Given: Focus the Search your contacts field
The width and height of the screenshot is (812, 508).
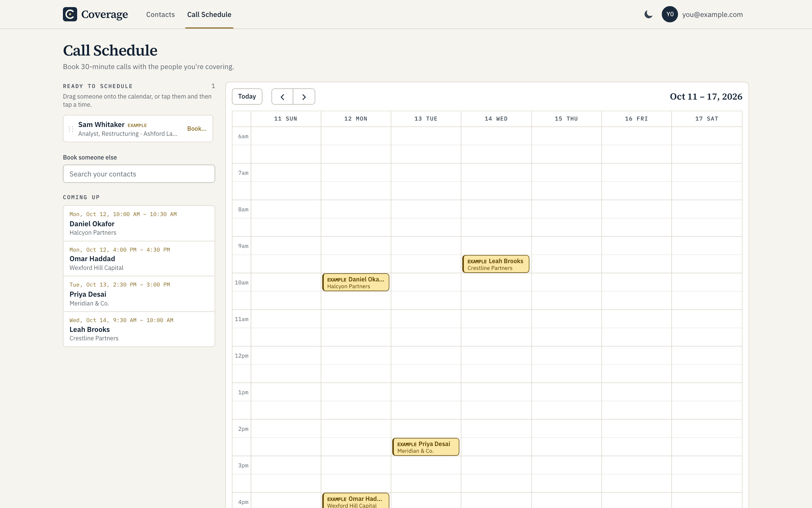Looking at the screenshot, I should pos(139,174).
